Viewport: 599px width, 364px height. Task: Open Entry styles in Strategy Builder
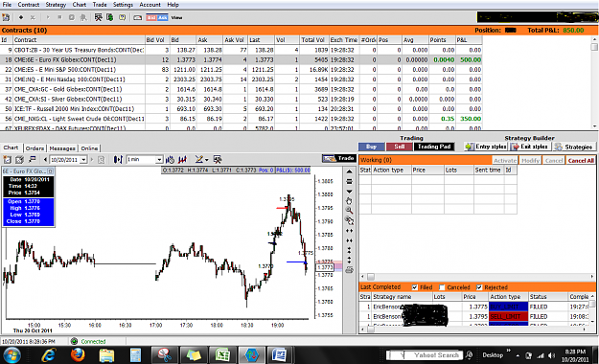point(486,147)
